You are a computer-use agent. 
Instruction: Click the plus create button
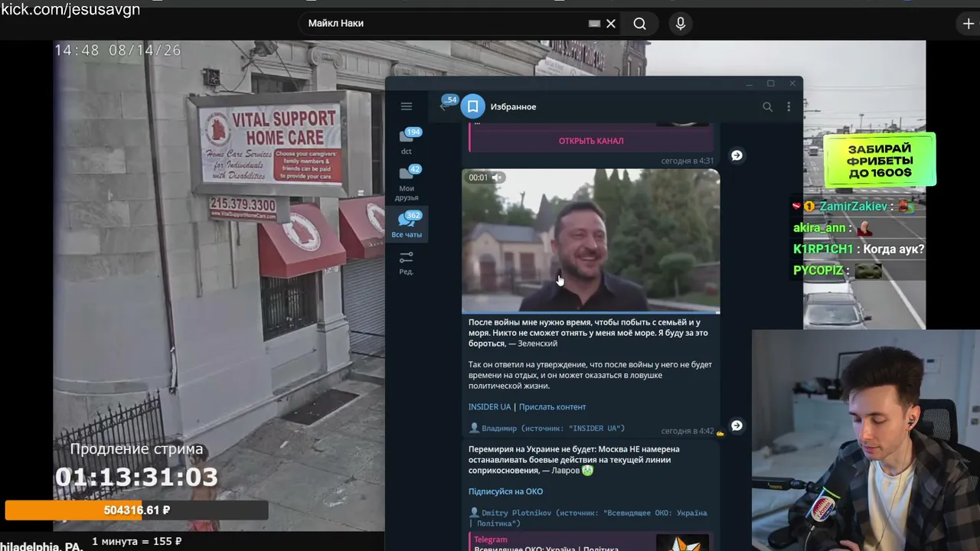point(969,24)
